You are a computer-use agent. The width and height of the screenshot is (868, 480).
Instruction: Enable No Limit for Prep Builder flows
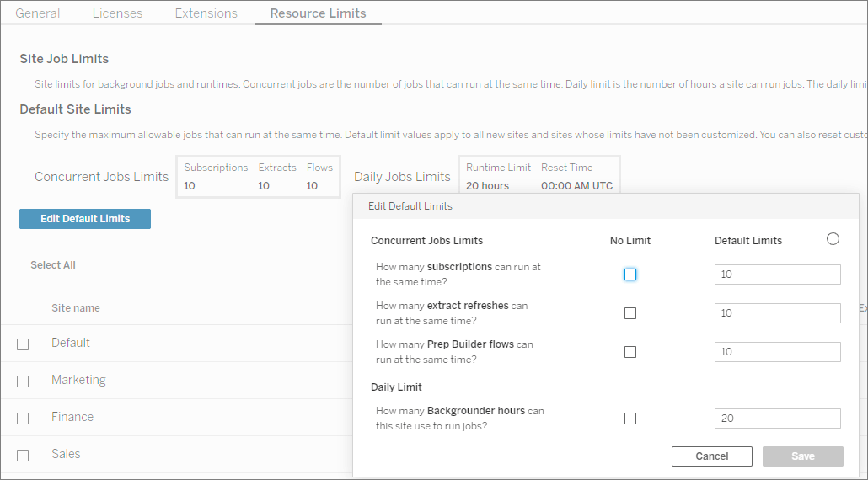(630, 352)
